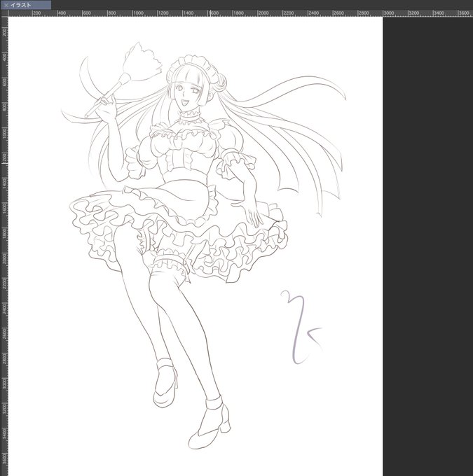
Task: Click the 2000 mark on horizontal ruler
Action: point(263,13)
